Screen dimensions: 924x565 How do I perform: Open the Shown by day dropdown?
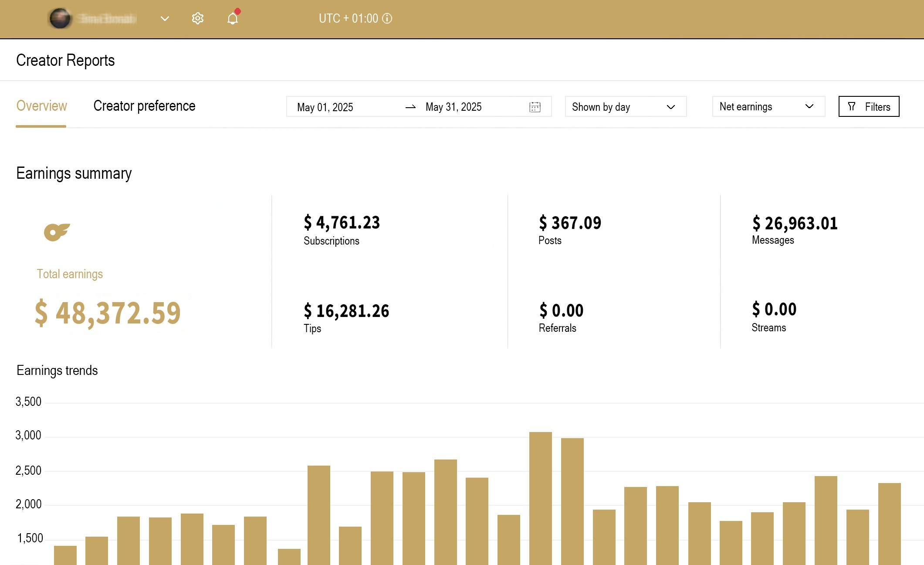coord(625,106)
